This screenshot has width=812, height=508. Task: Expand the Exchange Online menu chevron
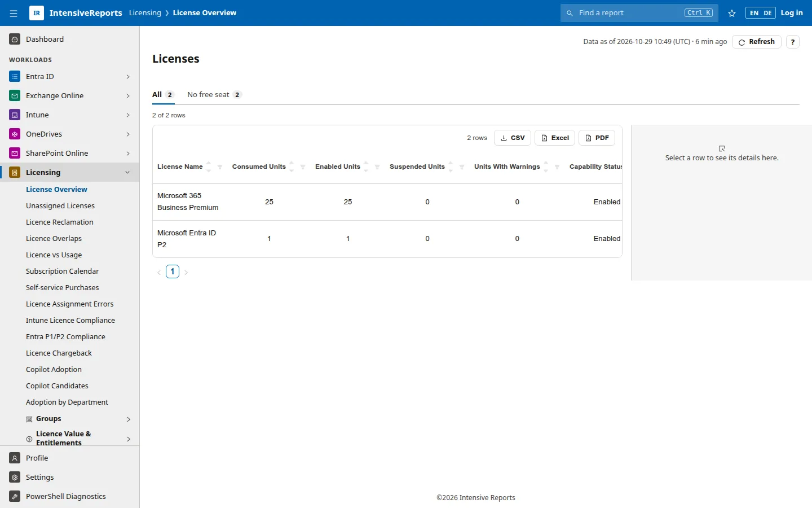[128, 96]
